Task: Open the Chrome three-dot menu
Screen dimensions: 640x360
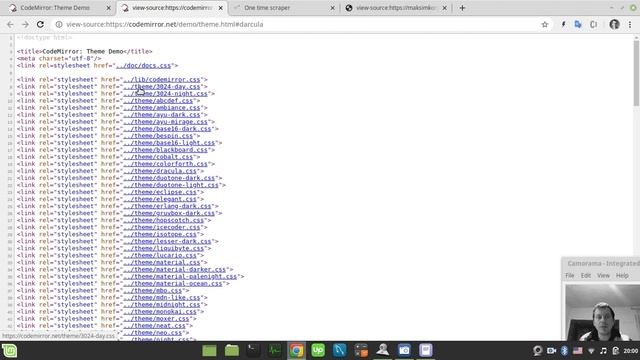Action: [630, 24]
